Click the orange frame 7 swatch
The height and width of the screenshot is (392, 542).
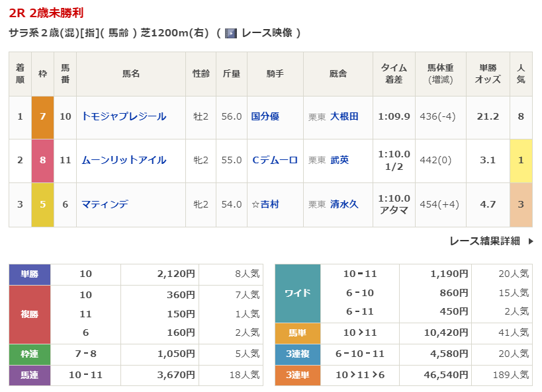pos(42,117)
